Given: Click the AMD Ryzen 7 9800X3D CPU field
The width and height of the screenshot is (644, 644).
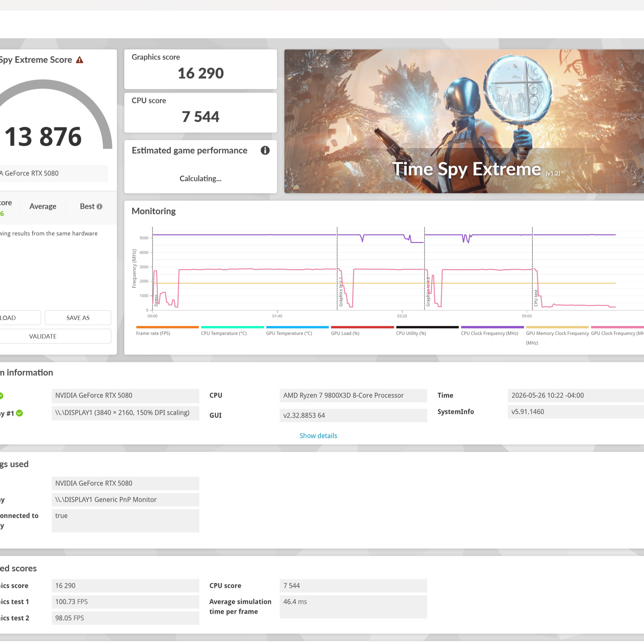Looking at the screenshot, I should pos(353,395).
